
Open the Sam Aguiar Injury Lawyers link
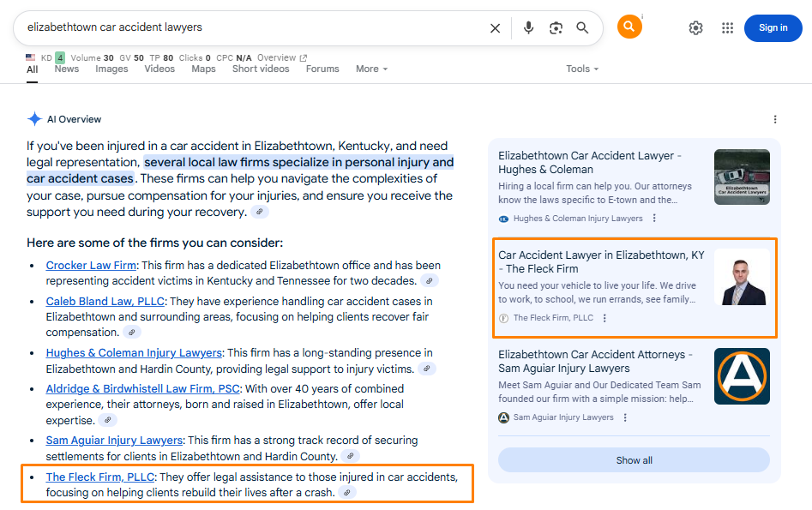click(x=114, y=440)
